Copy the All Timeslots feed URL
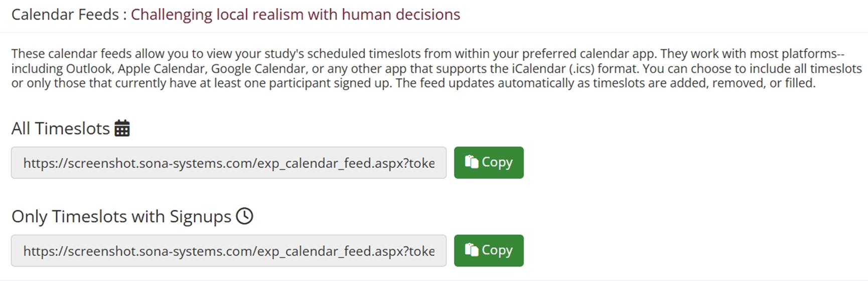 tap(488, 163)
